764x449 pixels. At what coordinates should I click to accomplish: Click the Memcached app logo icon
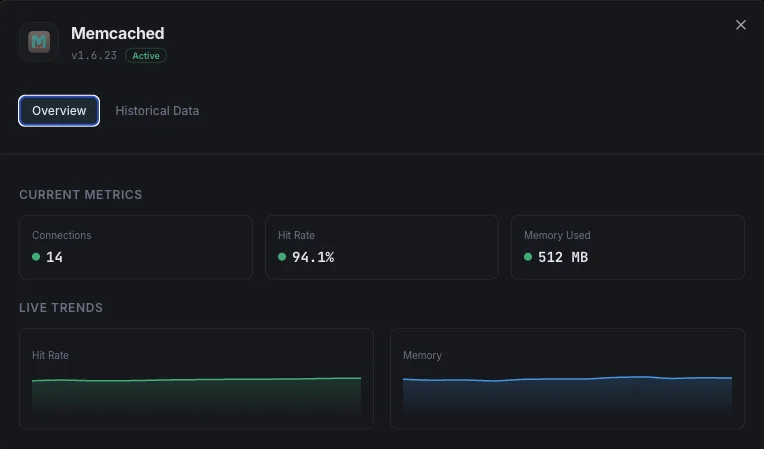click(x=39, y=42)
